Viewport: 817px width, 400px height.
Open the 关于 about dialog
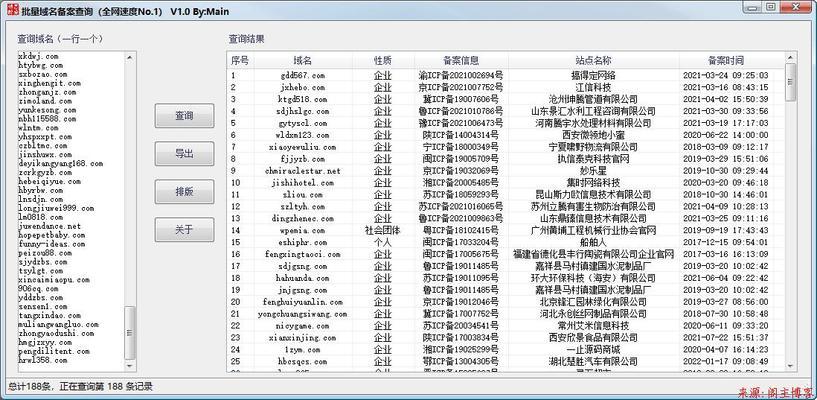tap(184, 229)
